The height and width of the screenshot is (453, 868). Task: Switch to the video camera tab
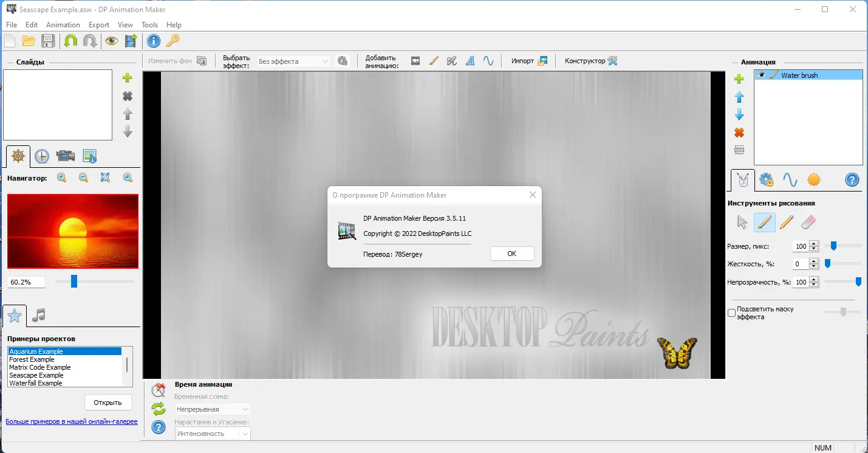tap(66, 156)
